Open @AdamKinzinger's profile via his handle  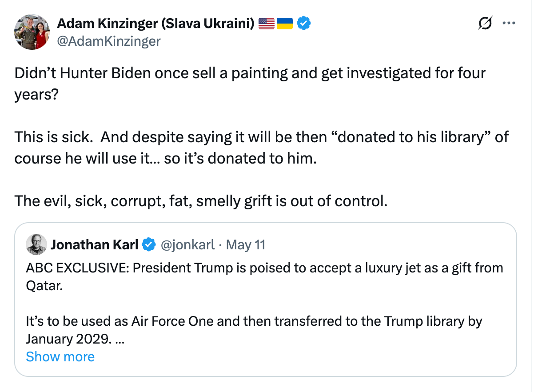(x=109, y=41)
